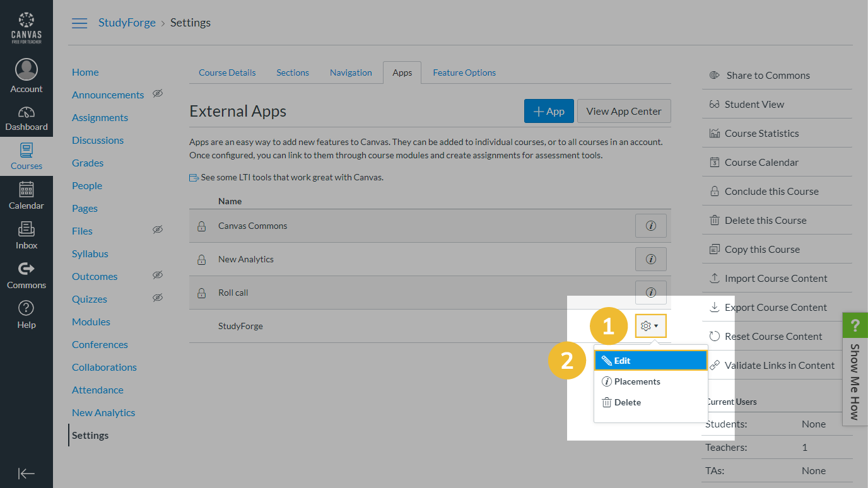
Task: Select StudyForge app row name
Action: pyautogui.click(x=240, y=326)
